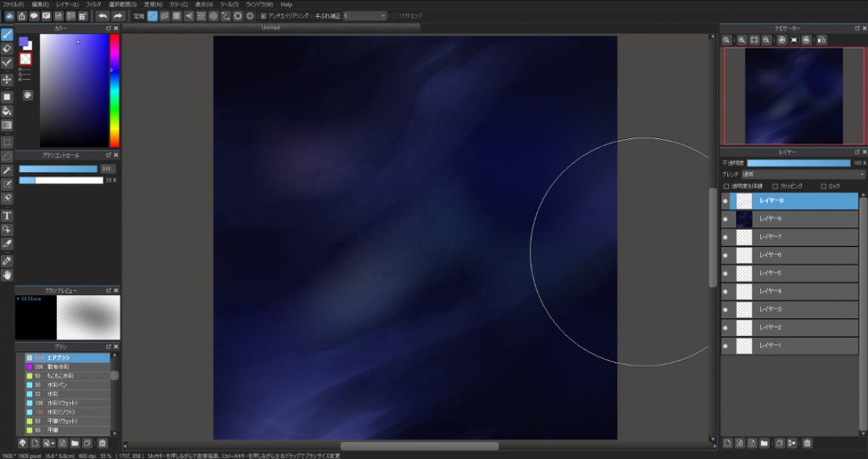Undock the ブラシコントロール panel
This screenshot has width=868, height=459.
pyautogui.click(x=108, y=155)
